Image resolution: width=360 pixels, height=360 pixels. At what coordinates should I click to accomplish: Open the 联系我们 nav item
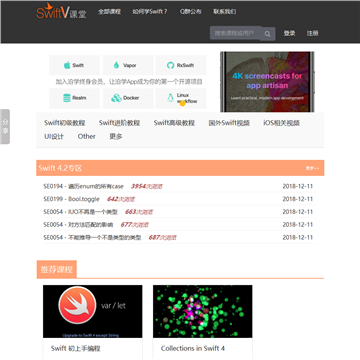click(225, 12)
